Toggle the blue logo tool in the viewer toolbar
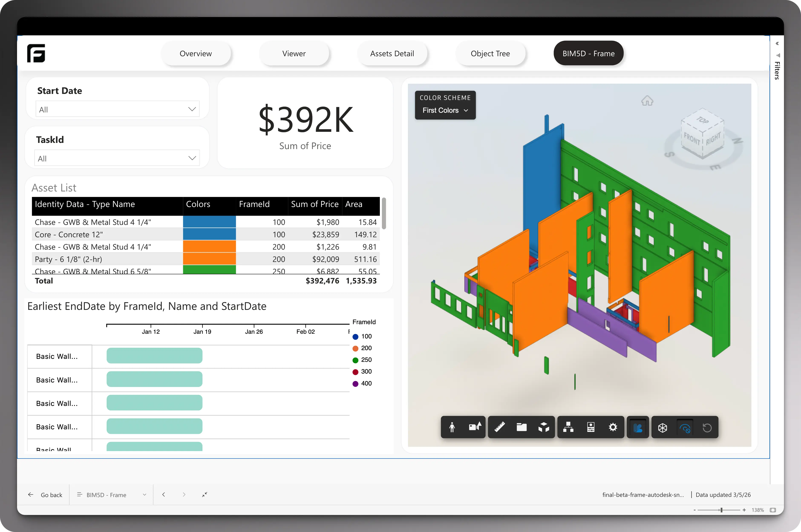 click(x=638, y=427)
